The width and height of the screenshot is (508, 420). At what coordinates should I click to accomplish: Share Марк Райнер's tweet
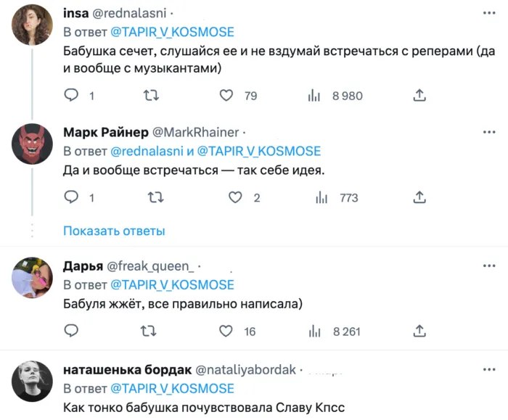click(419, 197)
